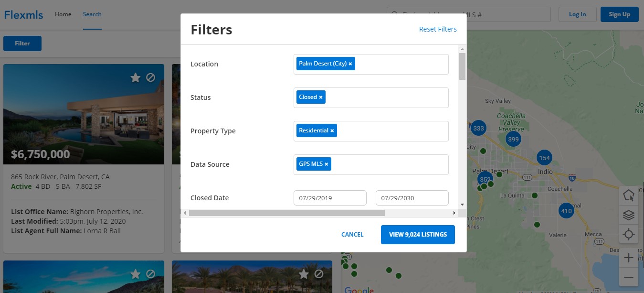This screenshot has width=644, height=293.
Task: Click the Closed Date end field
Action: (412, 198)
